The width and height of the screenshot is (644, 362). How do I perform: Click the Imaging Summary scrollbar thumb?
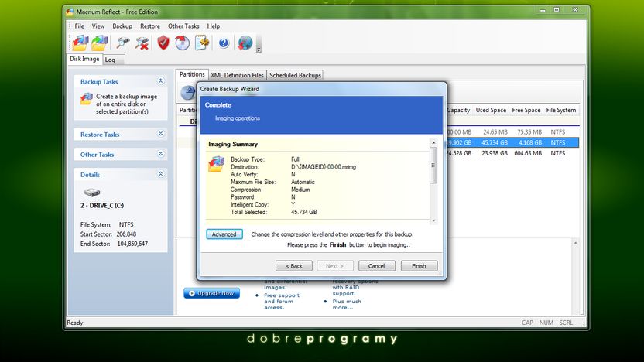[x=433, y=165]
